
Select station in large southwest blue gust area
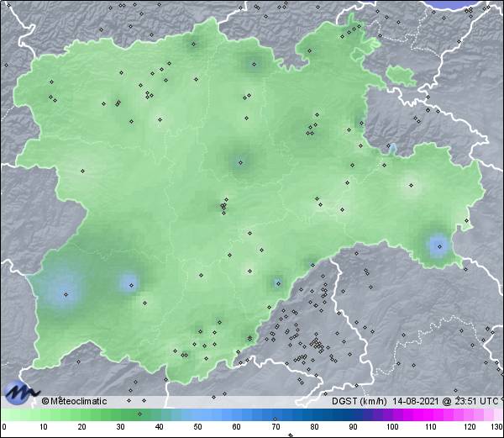66,294
